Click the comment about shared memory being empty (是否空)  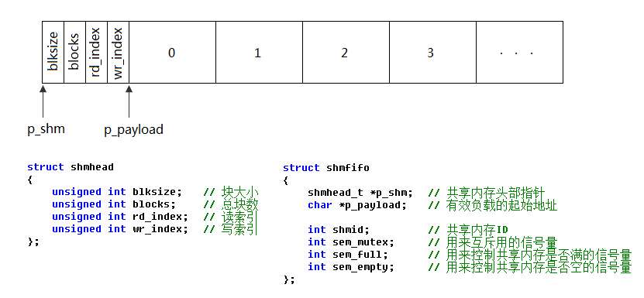click(529, 267)
